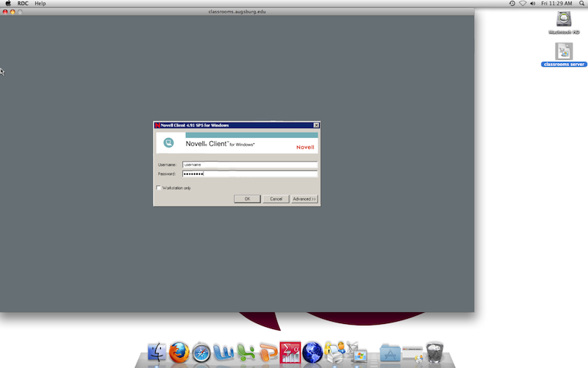
Task: Open the RDC menu
Action: point(23,4)
